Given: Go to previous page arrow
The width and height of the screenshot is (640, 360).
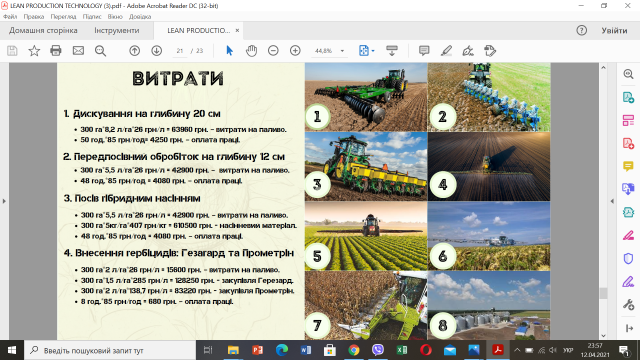Looking at the screenshot, I should [x=134, y=51].
